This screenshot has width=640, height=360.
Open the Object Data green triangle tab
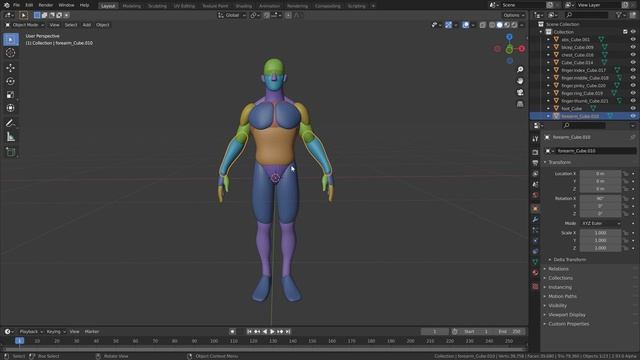pos(535,262)
